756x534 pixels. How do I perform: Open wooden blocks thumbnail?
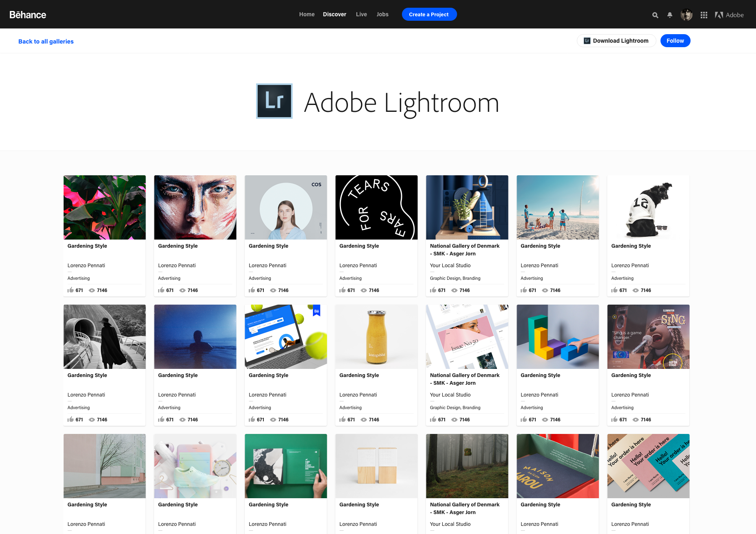click(x=376, y=466)
